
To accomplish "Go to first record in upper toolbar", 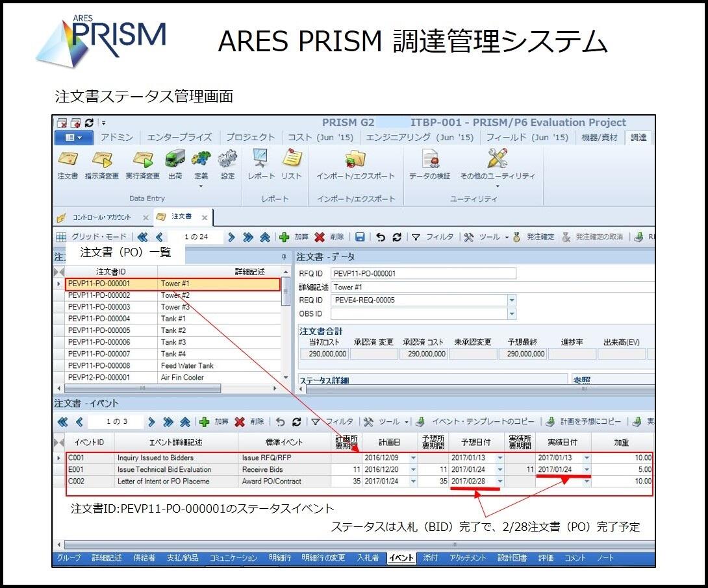I will [142, 237].
